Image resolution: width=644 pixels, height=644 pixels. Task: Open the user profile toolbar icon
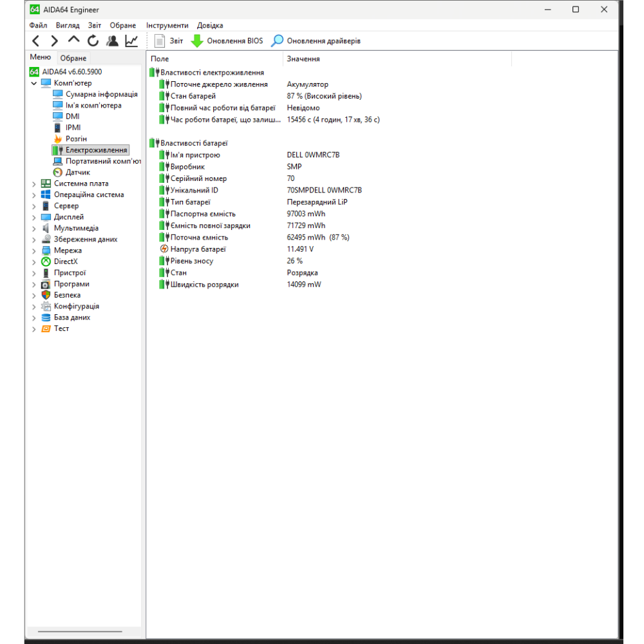[113, 41]
